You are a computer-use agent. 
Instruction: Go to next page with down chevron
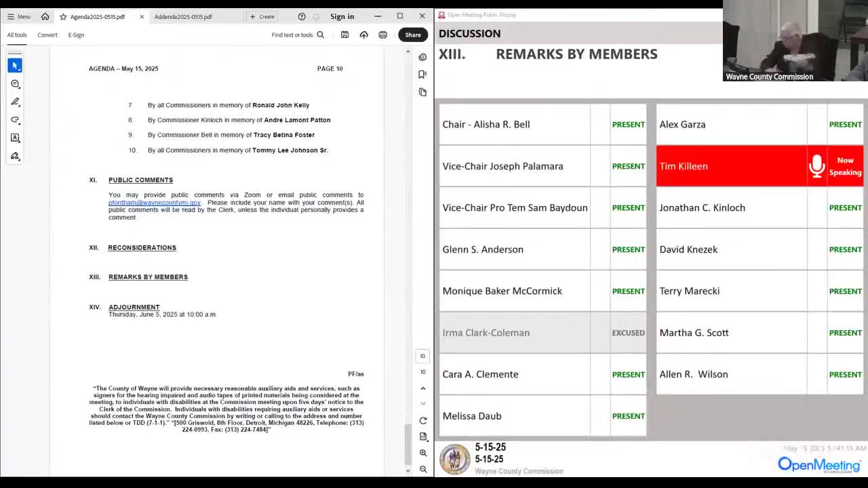pyautogui.click(x=423, y=403)
